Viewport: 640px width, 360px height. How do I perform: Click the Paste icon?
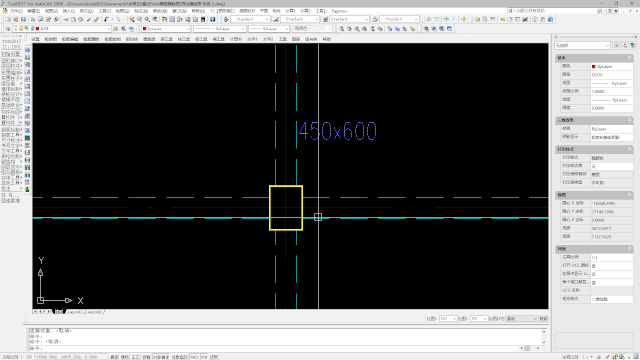click(x=80, y=19)
